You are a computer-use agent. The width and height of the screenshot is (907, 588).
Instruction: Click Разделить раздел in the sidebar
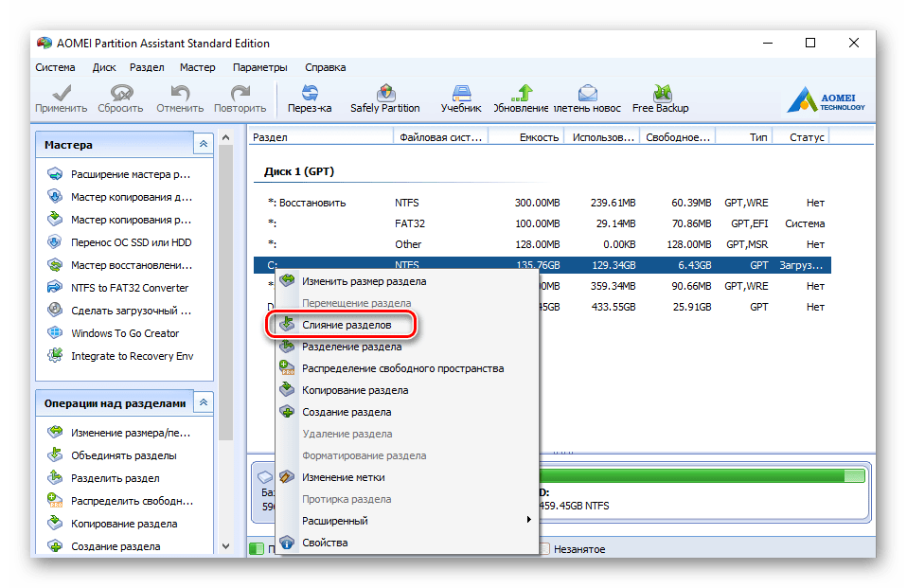click(x=115, y=478)
